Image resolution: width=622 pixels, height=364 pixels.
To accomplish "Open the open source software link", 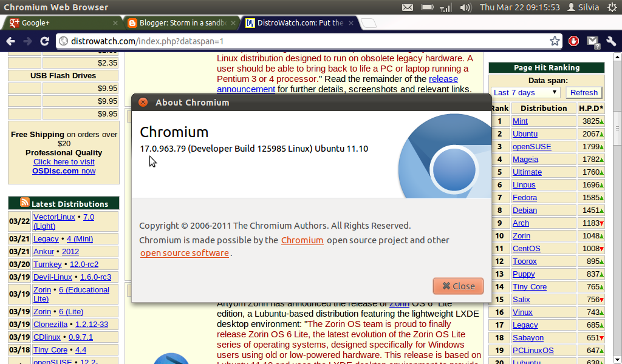I will (185, 253).
